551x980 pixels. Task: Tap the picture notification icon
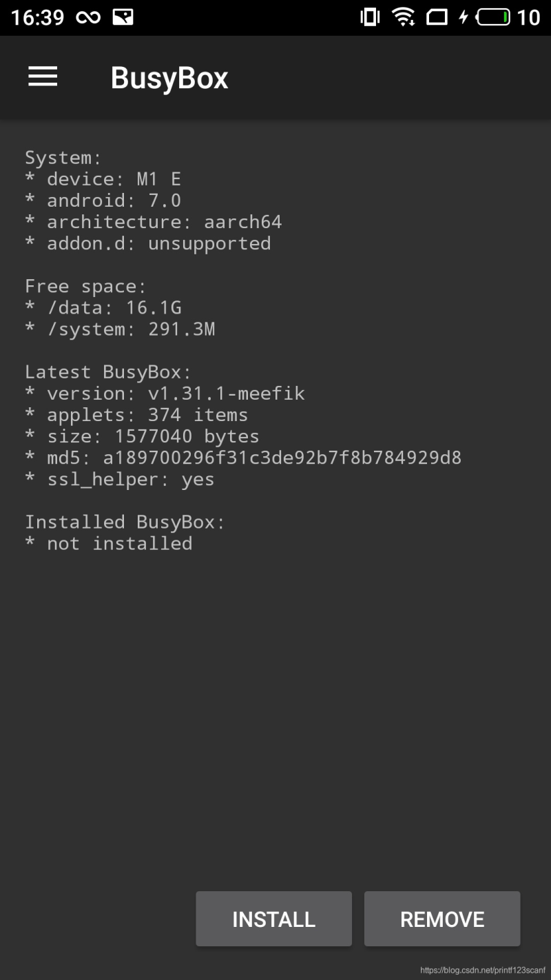click(x=123, y=17)
